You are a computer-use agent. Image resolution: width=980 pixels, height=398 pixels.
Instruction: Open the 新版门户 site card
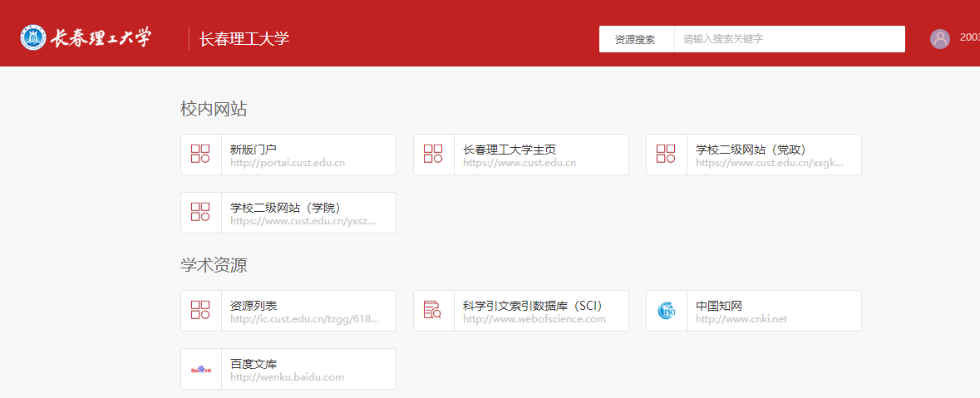(288, 155)
